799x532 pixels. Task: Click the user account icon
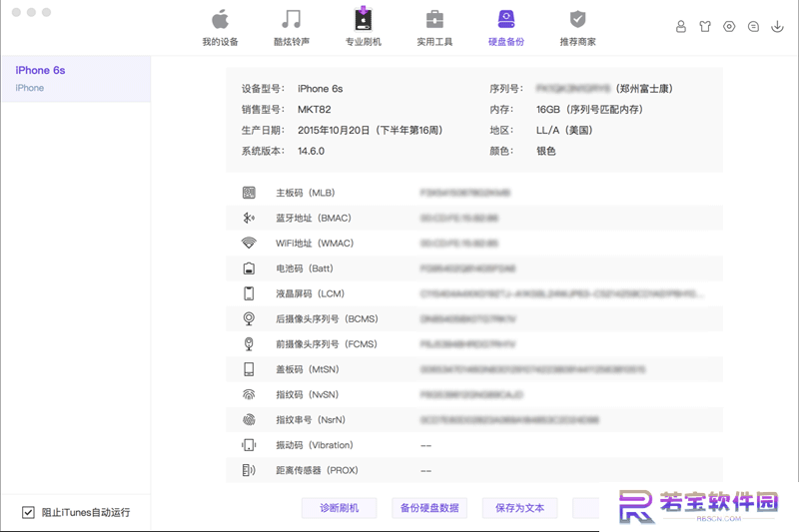tap(681, 27)
